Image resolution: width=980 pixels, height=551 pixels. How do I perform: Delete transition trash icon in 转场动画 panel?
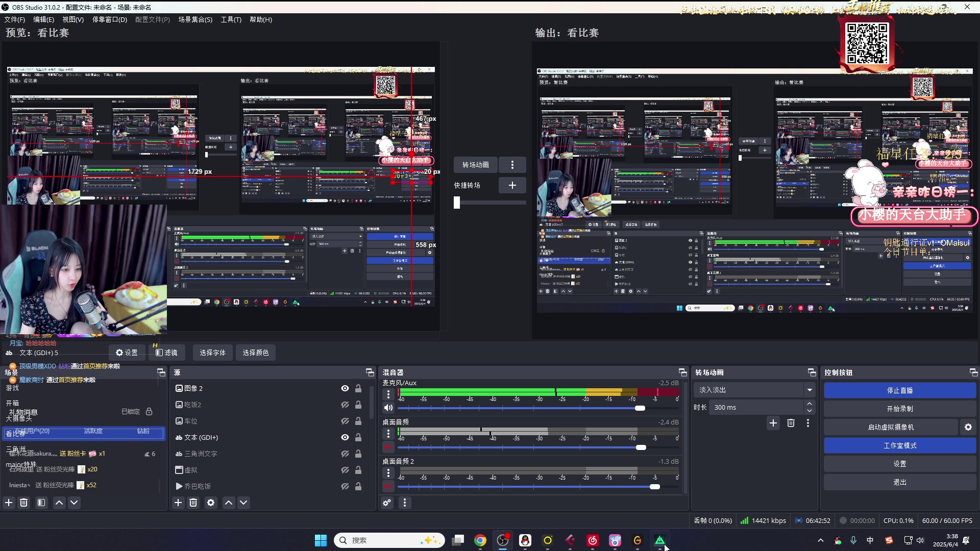tap(791, 423)
